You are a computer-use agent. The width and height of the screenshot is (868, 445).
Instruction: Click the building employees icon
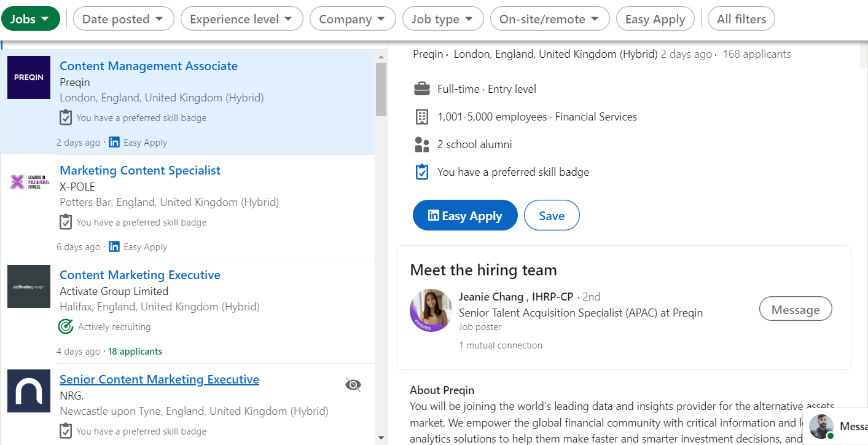point(422,117)
